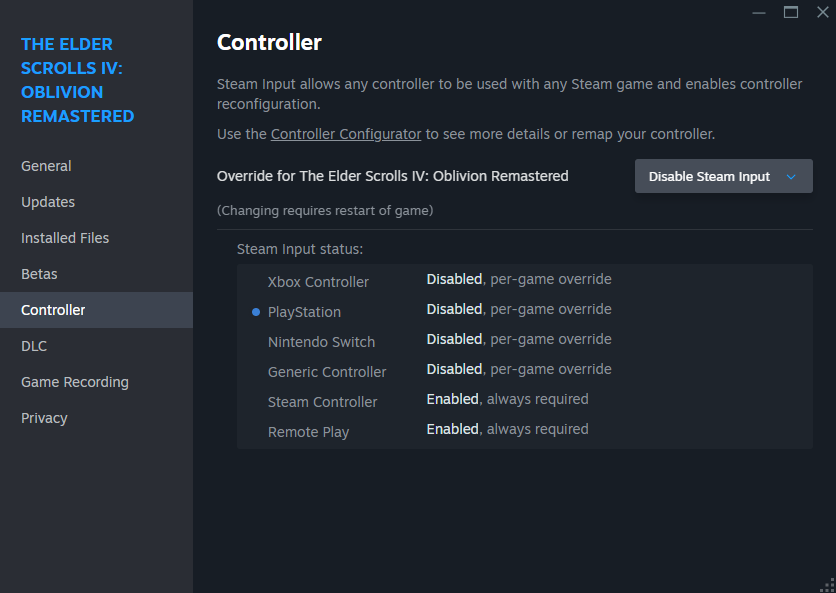This screenshot has width=836, height=593.
Task: Open the Disable Steam Input dropdown
Action: (710, 175)
